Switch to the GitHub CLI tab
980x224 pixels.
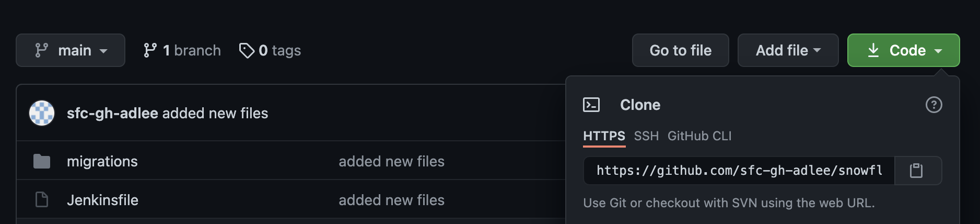tap(699, 136)
